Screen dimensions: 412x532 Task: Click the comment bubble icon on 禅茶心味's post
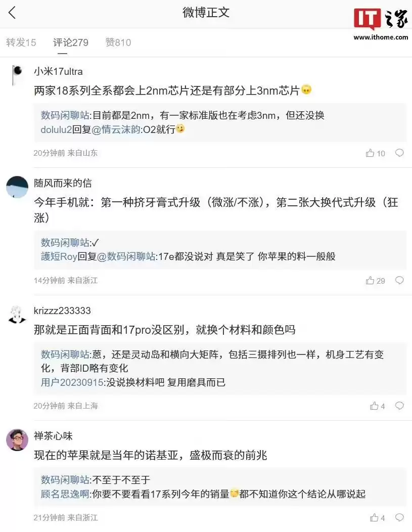click(x=399, y=517)
